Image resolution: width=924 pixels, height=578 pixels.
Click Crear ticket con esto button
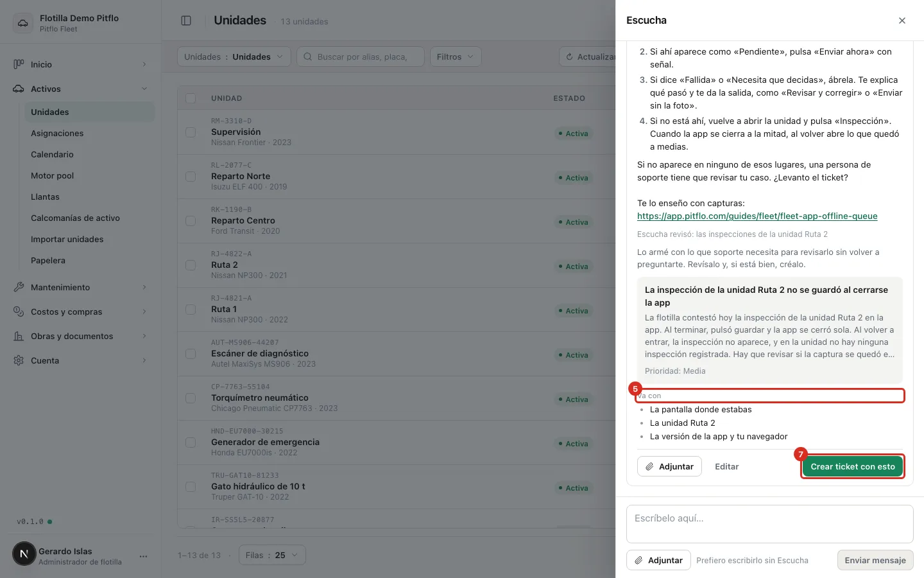[x=853, y=466]
